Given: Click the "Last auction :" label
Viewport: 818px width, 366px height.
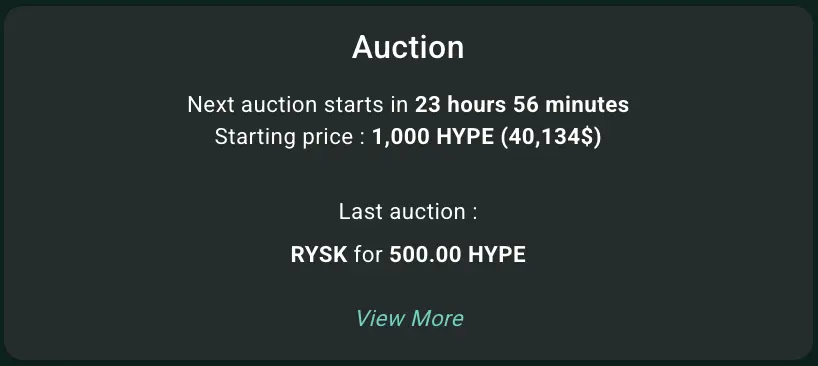Looking at the screenshot, I should tap(408, 212).
